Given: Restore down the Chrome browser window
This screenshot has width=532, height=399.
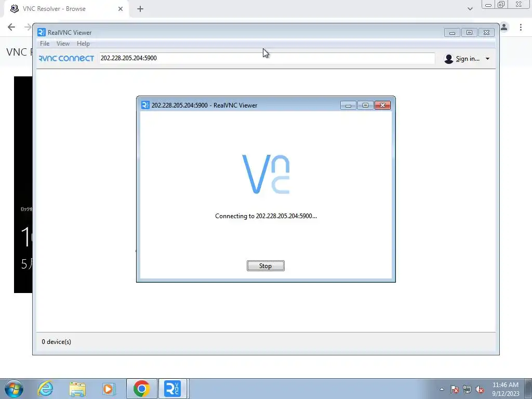Looking at the screenshot, I should click(x=501, y=4).
